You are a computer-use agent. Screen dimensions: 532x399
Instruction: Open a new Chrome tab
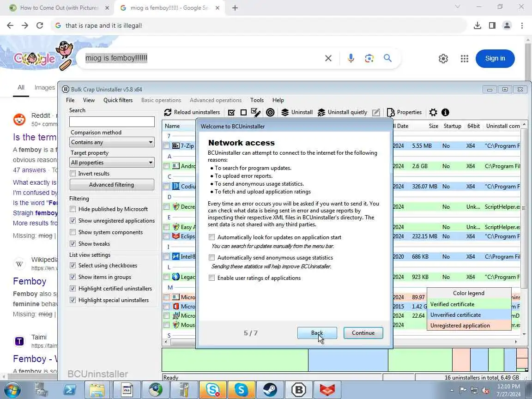click(235, 8)
